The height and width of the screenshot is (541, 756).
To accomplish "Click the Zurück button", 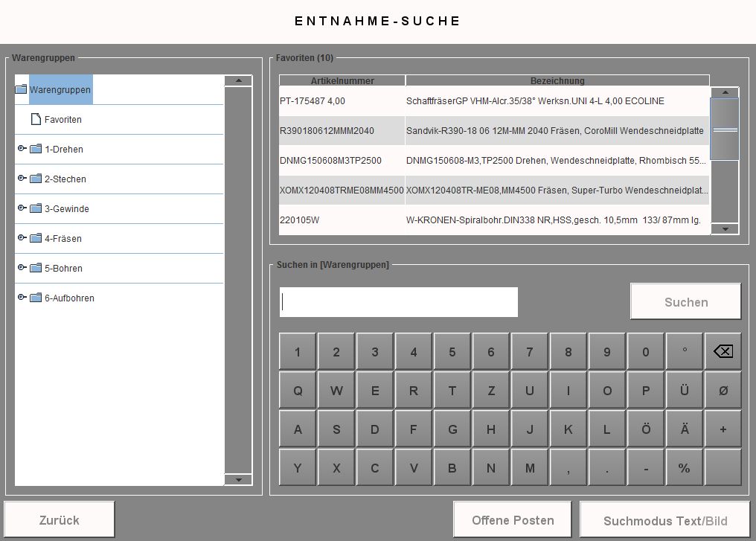I will click(60, 519).
